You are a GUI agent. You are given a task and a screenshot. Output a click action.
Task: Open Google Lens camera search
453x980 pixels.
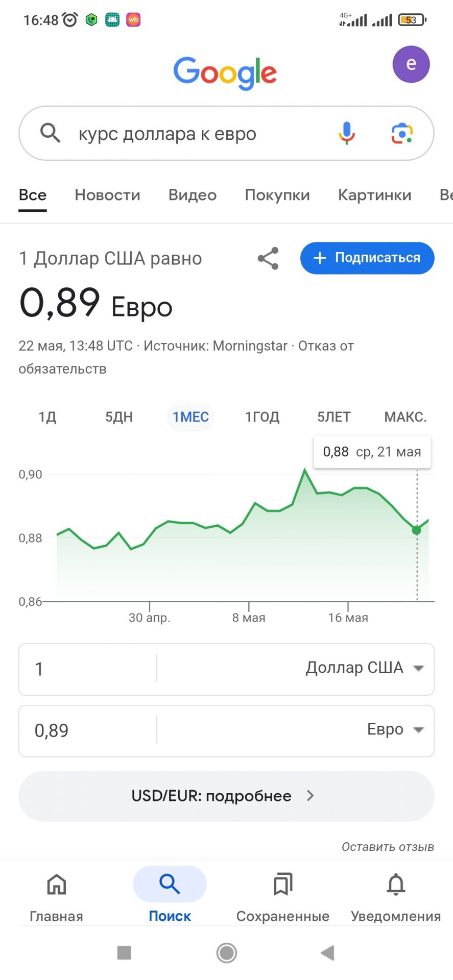tap(402, 133)
